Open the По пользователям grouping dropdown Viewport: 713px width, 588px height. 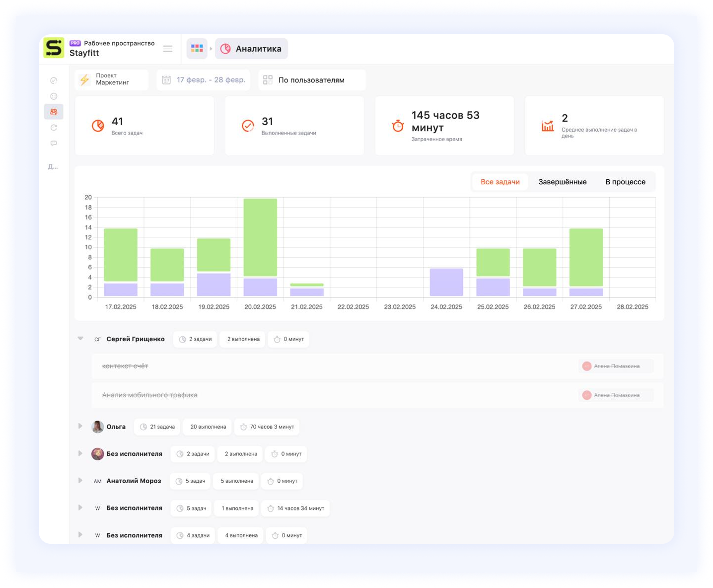click(311, 80)
